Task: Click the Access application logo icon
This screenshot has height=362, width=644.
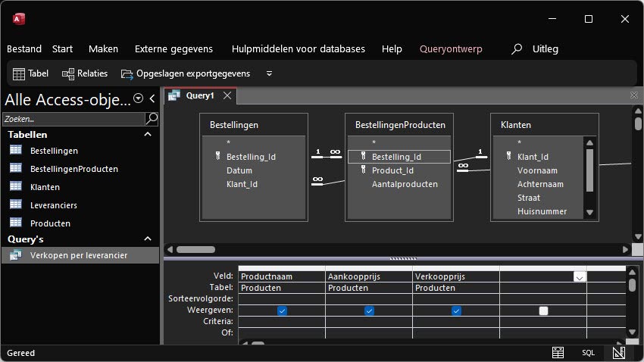Action: click(18, 19)
